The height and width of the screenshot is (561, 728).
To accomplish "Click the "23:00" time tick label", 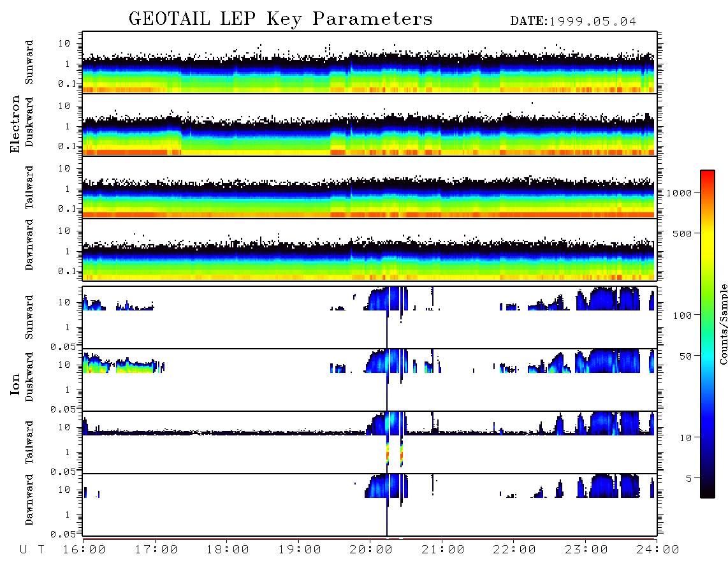I will (586, 550).
